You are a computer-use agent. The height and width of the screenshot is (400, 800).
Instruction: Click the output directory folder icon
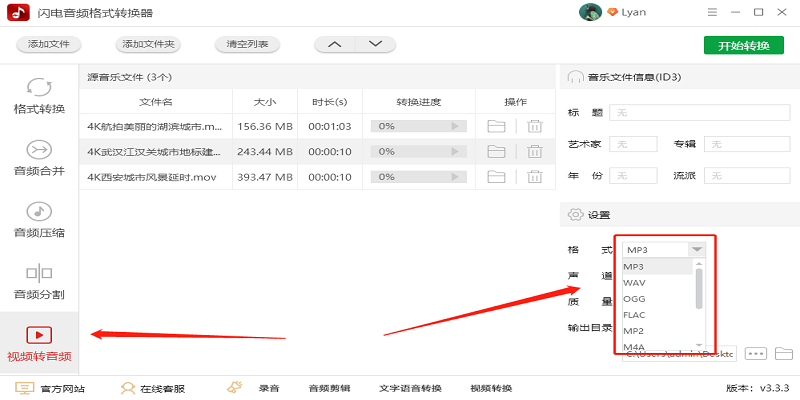point(783,354)
